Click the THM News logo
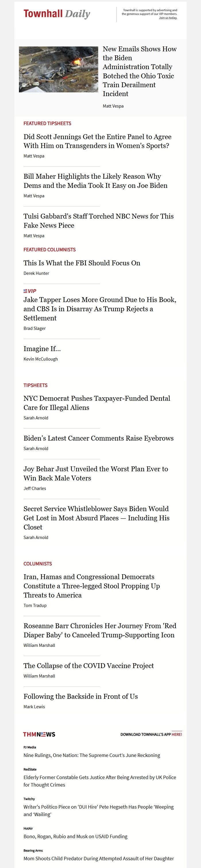201x868 pixels. 39,734
